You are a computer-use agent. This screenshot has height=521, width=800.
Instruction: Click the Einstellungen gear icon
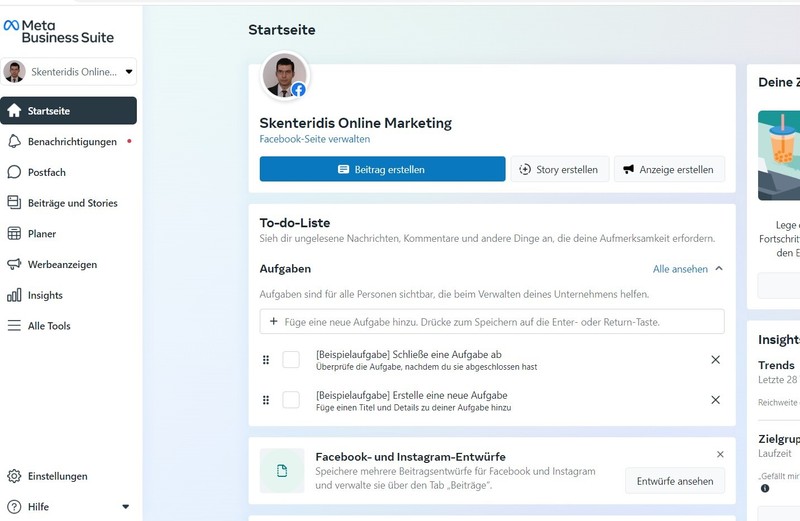pos(14,476)
